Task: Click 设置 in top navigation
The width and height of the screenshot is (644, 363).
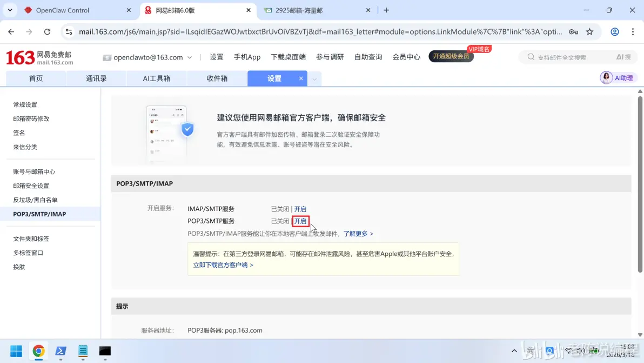Action: click(x=217, y=57)
